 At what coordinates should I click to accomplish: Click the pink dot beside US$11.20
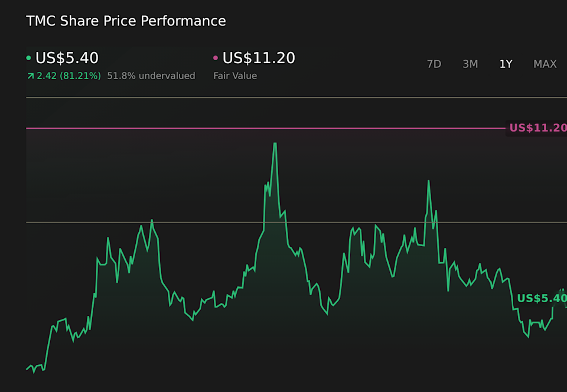pyautogui.click(x=216, y=58)
